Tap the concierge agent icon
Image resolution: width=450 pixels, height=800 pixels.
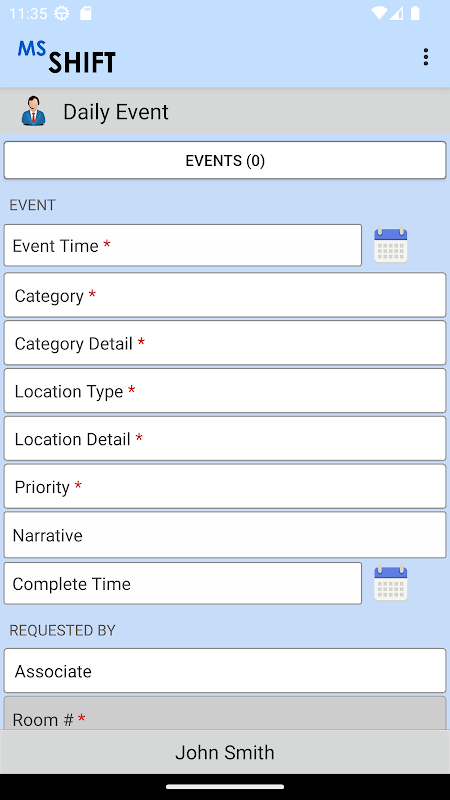[x=34, y=111]
